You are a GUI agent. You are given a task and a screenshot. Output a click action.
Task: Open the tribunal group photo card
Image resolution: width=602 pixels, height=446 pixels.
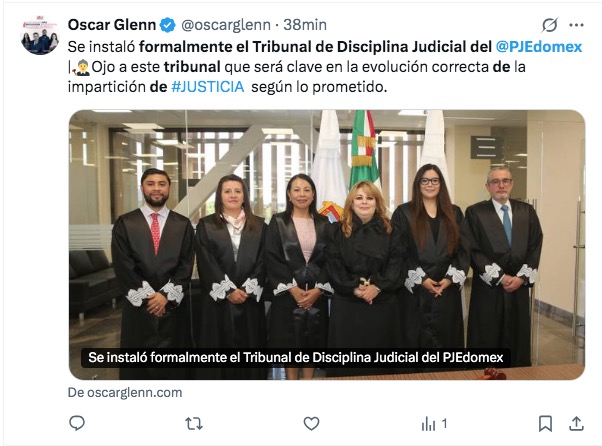[x=327, y=245]
